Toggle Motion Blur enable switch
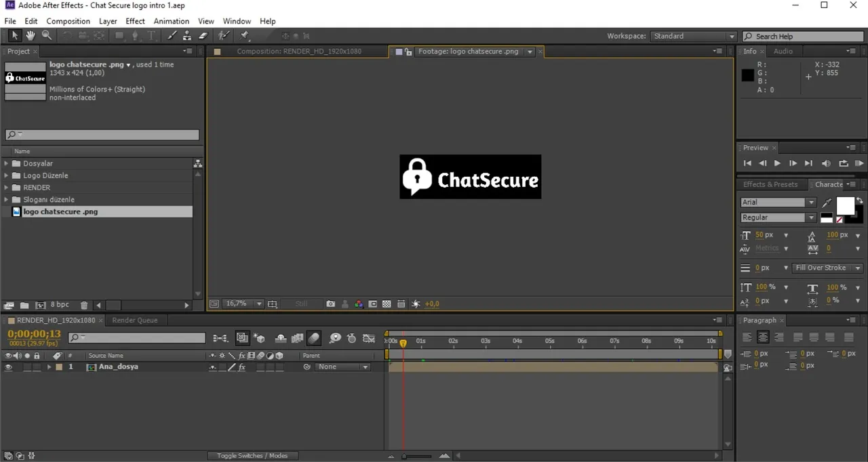 point(313,338)
